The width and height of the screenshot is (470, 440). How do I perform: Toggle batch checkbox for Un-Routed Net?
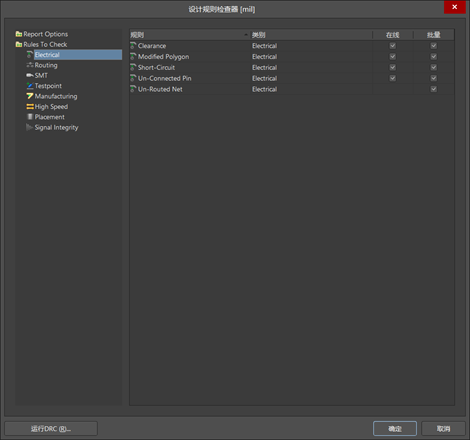(434, 89)
